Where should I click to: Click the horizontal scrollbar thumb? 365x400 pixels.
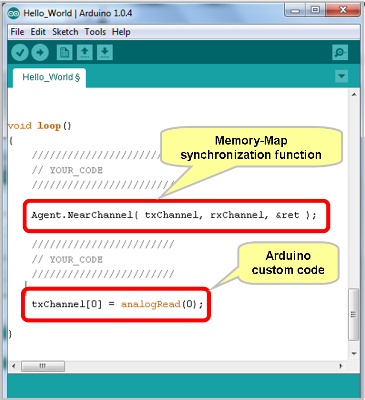(x=43, y=366)
